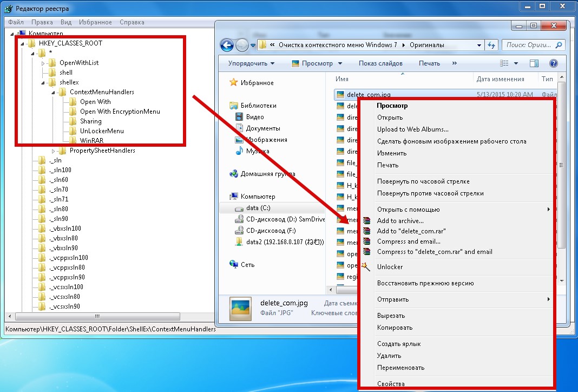Open the change view dropdown arrow
This screenshot has width=578, height=392.
click(516, 63)
